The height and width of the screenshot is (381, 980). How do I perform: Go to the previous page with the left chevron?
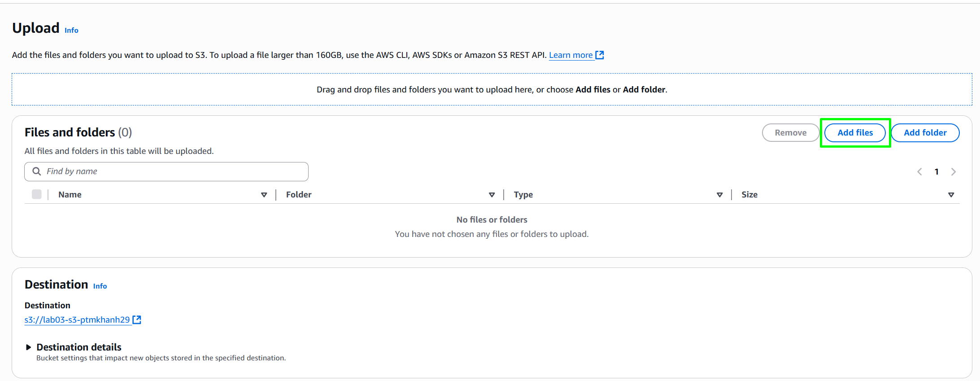pos(919,171)
